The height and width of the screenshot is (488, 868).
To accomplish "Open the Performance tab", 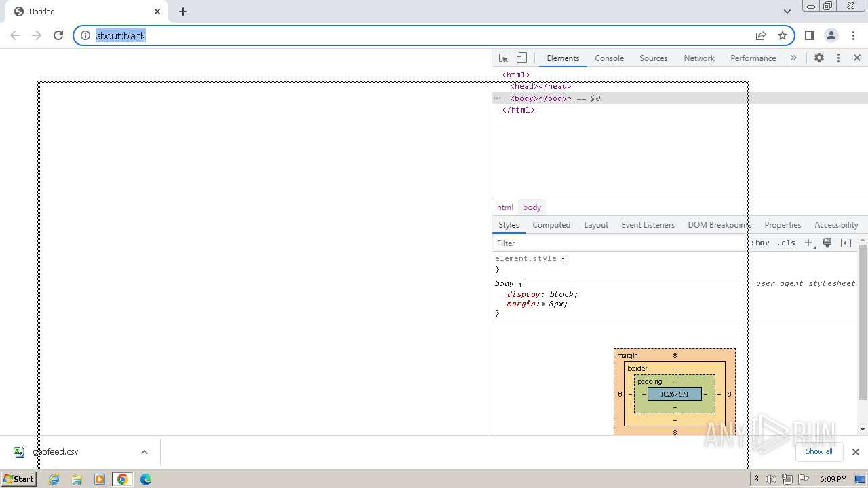I will 753,58.
